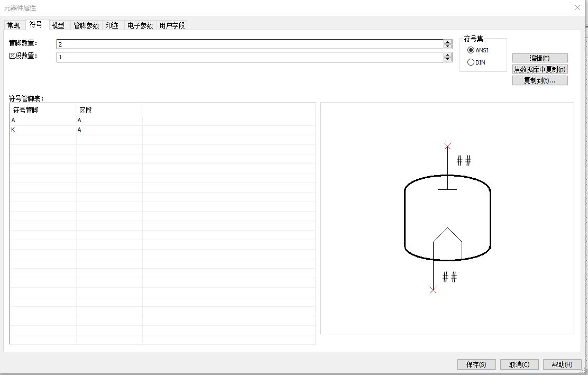Click the symbol preview drawing
This screenshot has height=375, width=588.
447,218
